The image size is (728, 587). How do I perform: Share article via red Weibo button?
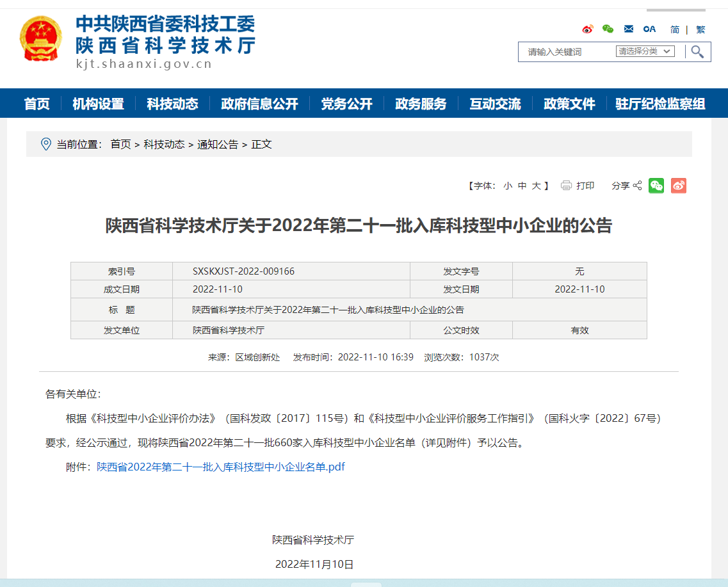click(679, 186)
